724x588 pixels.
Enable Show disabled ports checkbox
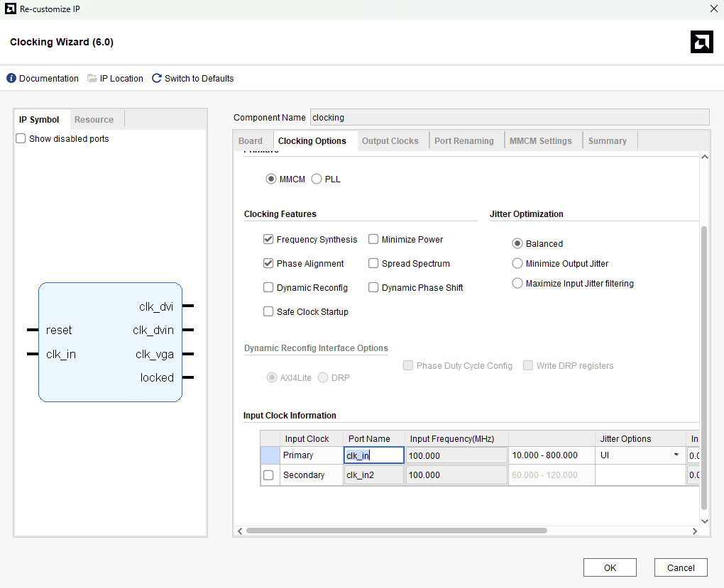21,139
